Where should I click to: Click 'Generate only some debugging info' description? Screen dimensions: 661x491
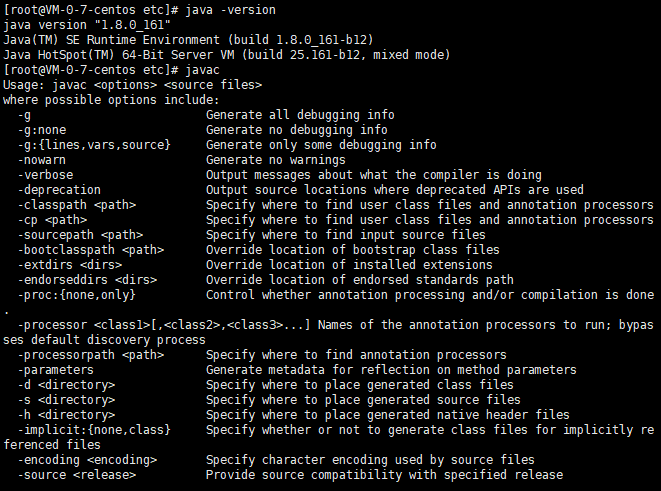click(x=321, y=145)
